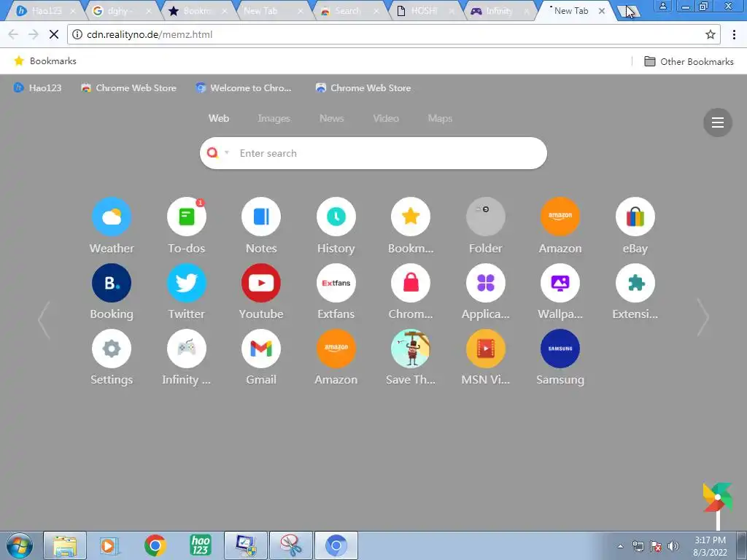Open Chrome's three-dot menu
Screen dimensions: 747x560
734,34
